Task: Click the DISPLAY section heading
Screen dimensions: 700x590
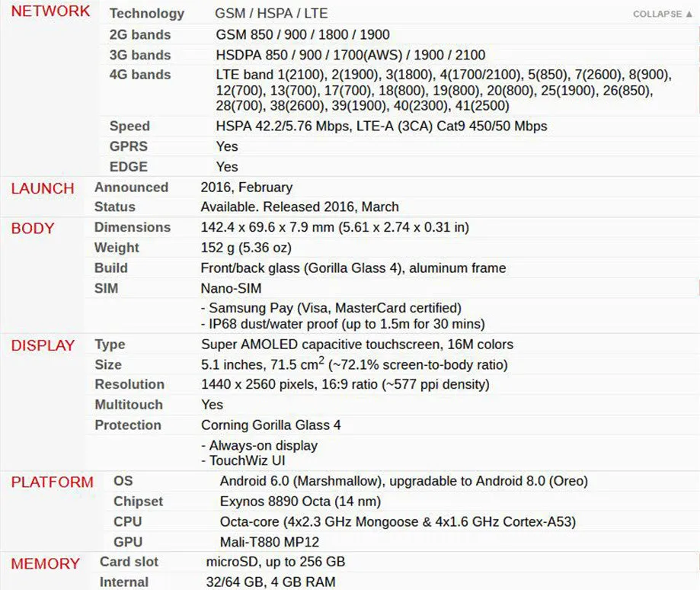Action: 43,345
